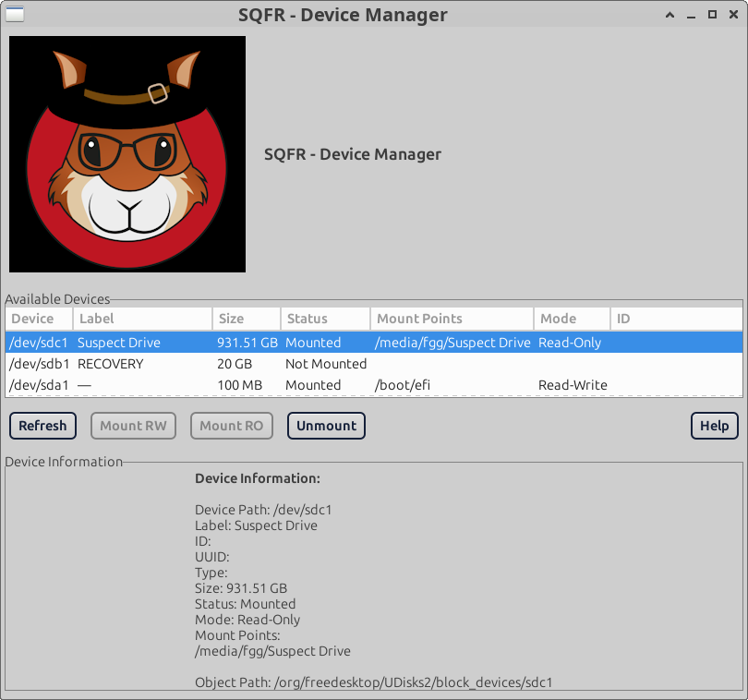This screenshot has height=700, width=748.
Task: Click the Mode column header
Action: [571, 319]
